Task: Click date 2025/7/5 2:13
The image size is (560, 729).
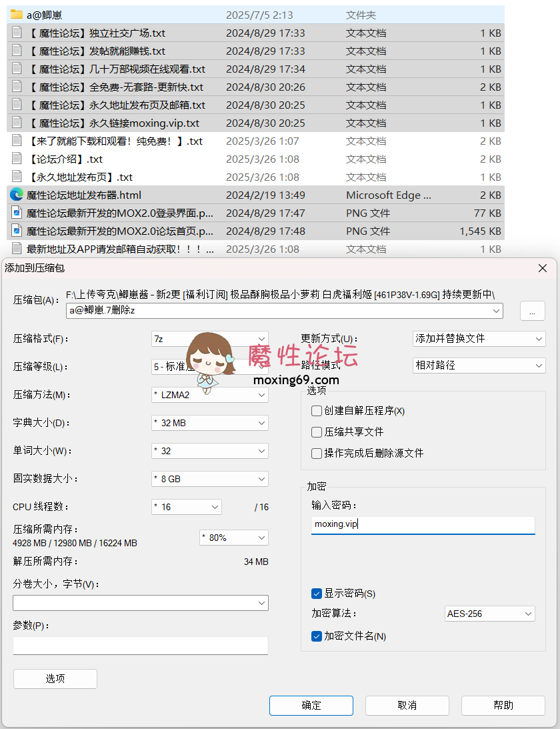Action: [259, 15]
